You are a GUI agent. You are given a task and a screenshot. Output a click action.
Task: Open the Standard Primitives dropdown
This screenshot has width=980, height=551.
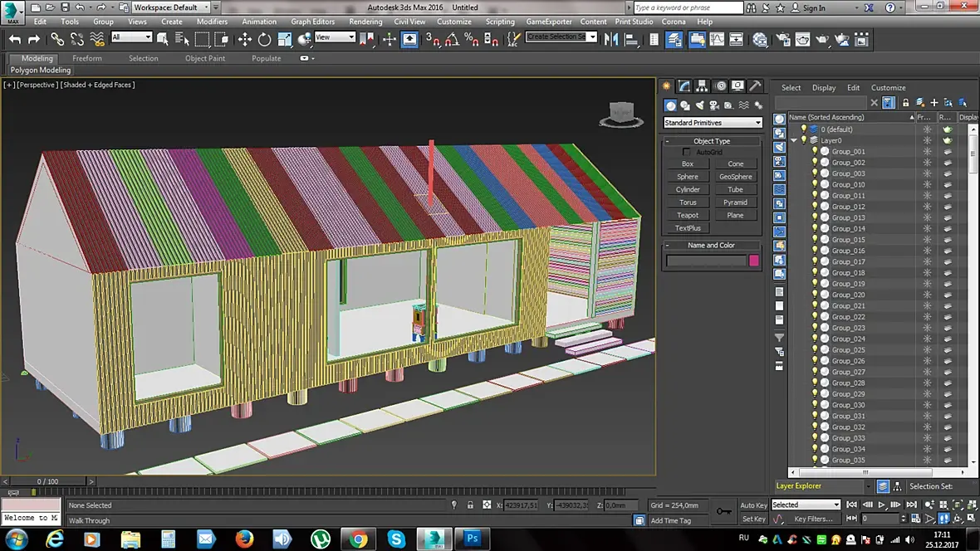712,123
